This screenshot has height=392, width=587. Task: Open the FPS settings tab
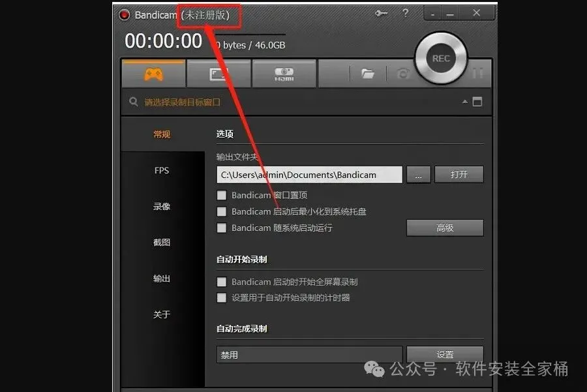click(x=162, y=170)
